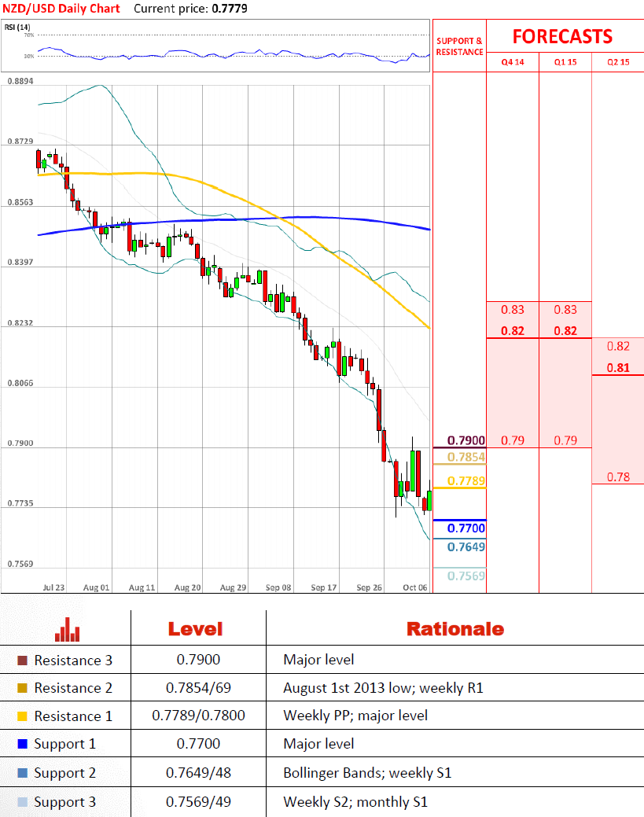
Task: Click Q4 14 lower forecast value 0.79
Action: coord(513,440)
